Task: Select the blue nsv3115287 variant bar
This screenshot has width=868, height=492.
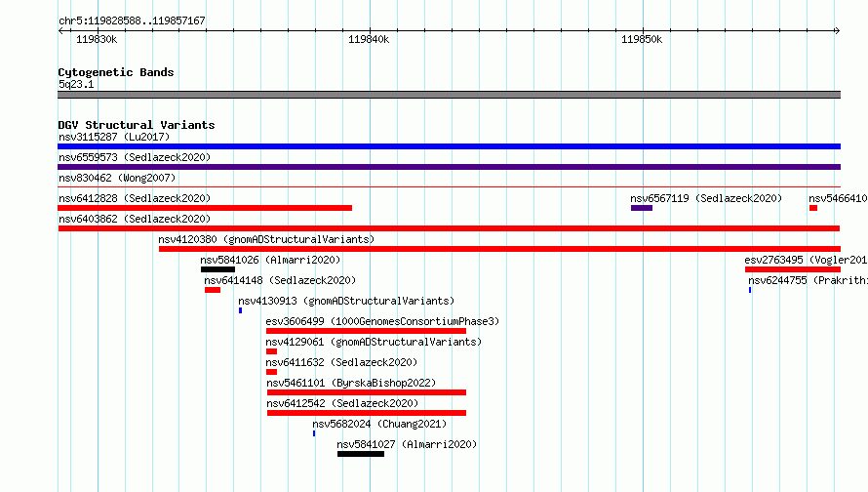Action: [x=449, y=146]
